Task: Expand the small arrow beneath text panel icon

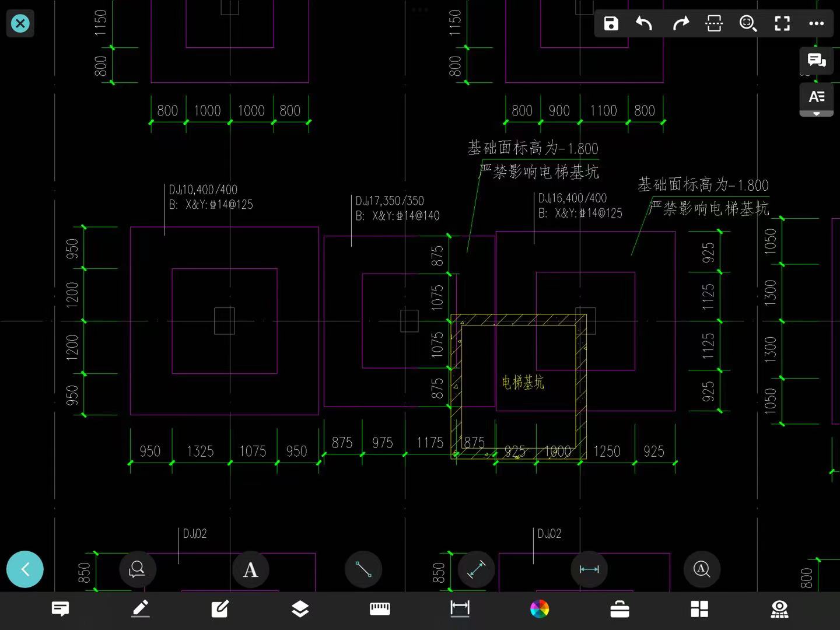Action: [816, 114]
